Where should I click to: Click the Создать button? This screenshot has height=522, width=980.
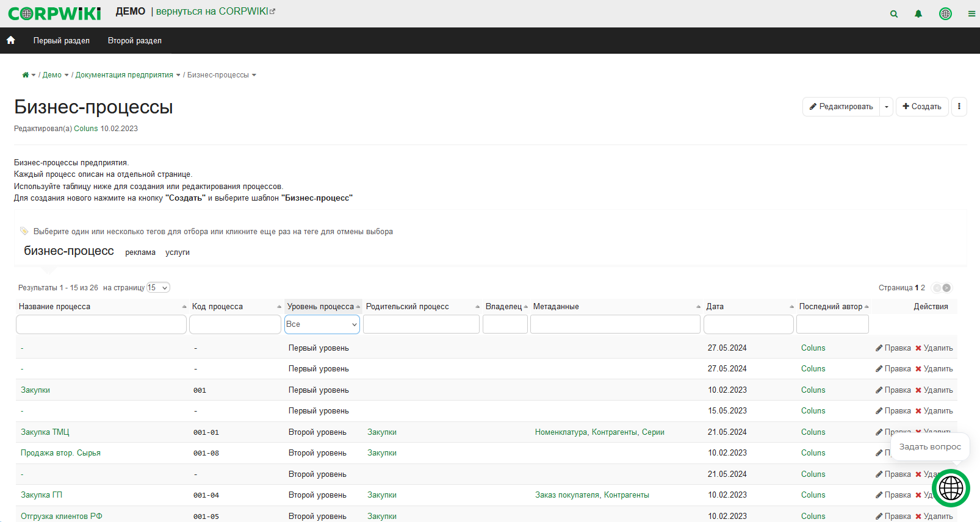922,106
